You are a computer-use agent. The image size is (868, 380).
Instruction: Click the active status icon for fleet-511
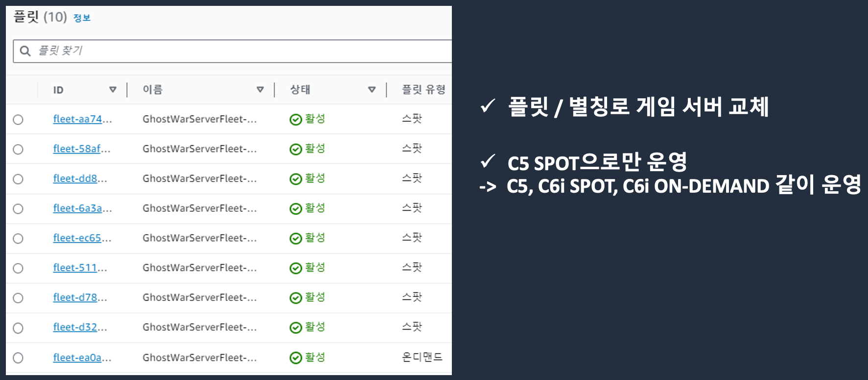click(x=296, y=268)
